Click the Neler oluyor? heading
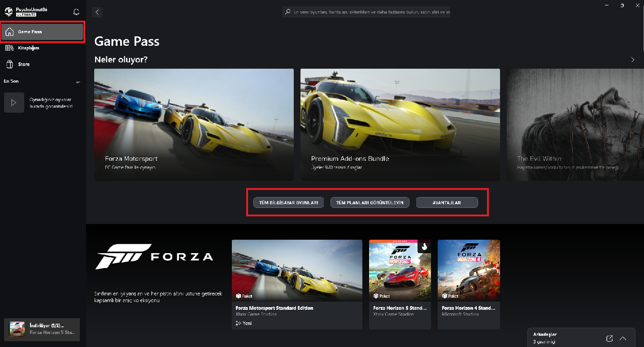 tap(121, 59)
